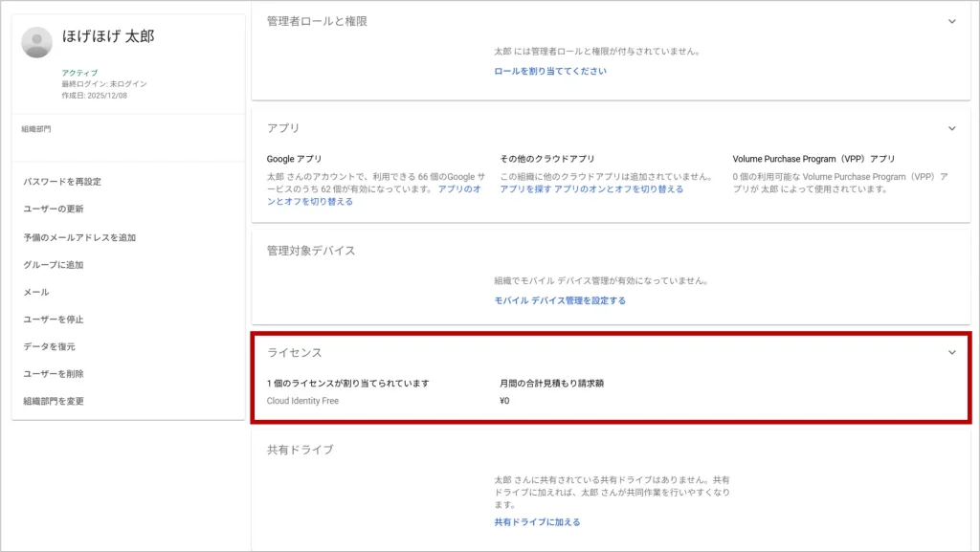Screen dimensions: 980x552
Task: Click モバイル デバイス管理を設定する link
Action: point(560,300)
